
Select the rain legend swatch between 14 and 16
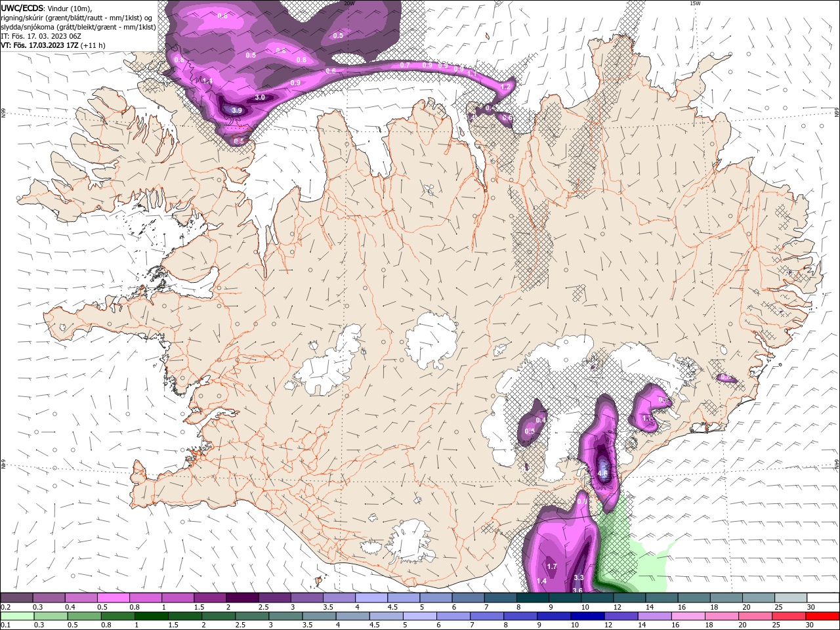point(655,616)
